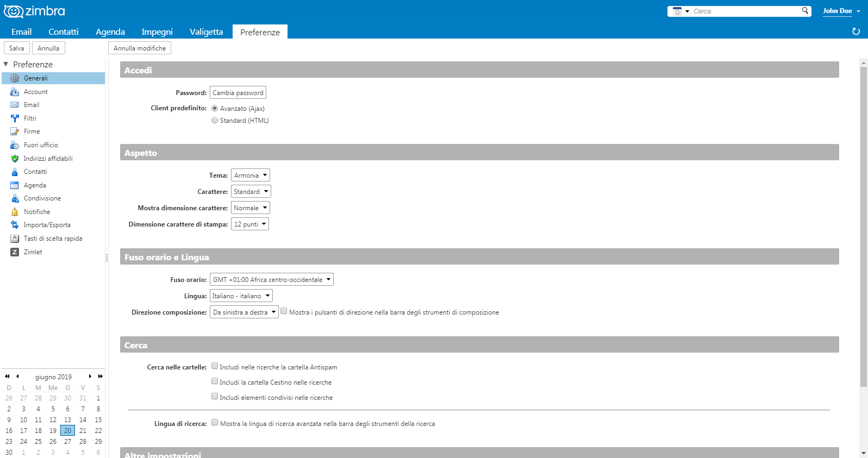Go to next year in mini calendar
The image size is (868, 458).
pos(101,376)
